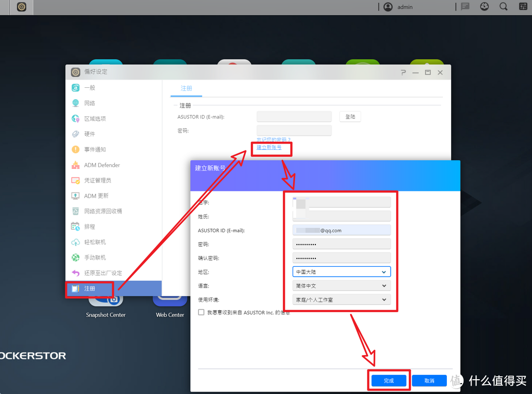Click the 取消 cancel button

429,381
